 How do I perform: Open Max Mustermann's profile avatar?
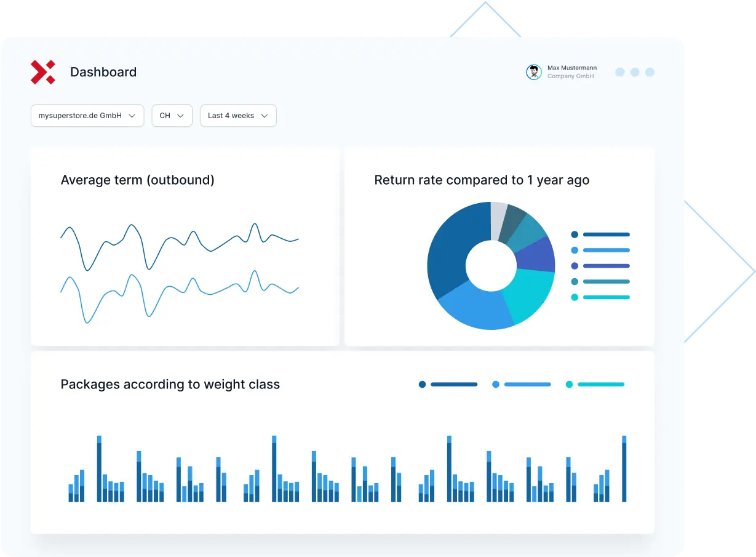[x=534, y=72]
